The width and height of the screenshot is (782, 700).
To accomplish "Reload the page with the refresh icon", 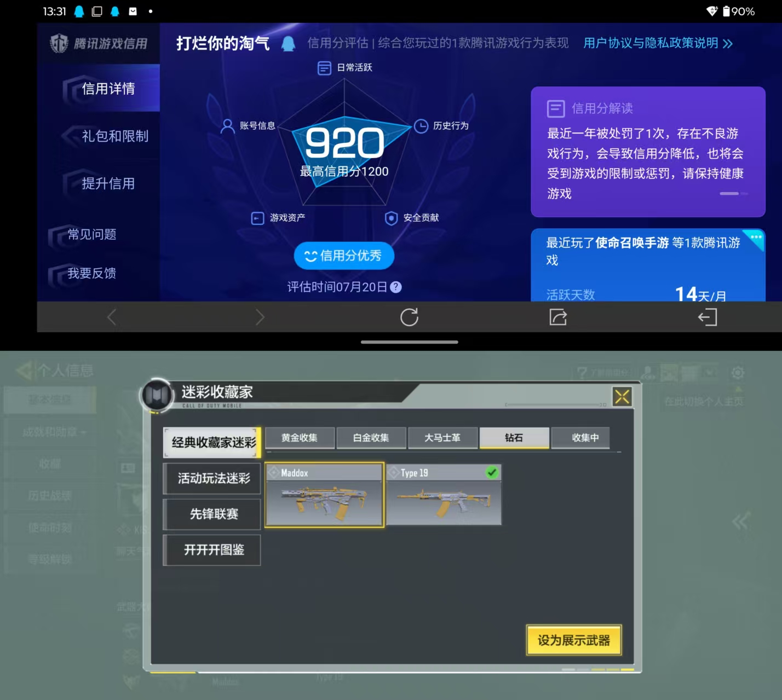I will point(409,317).
